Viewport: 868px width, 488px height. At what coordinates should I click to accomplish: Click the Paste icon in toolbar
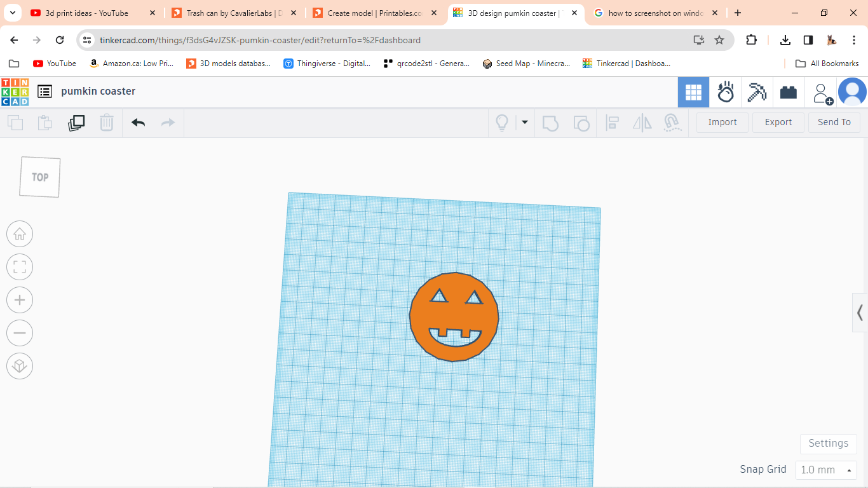point(44,123)
